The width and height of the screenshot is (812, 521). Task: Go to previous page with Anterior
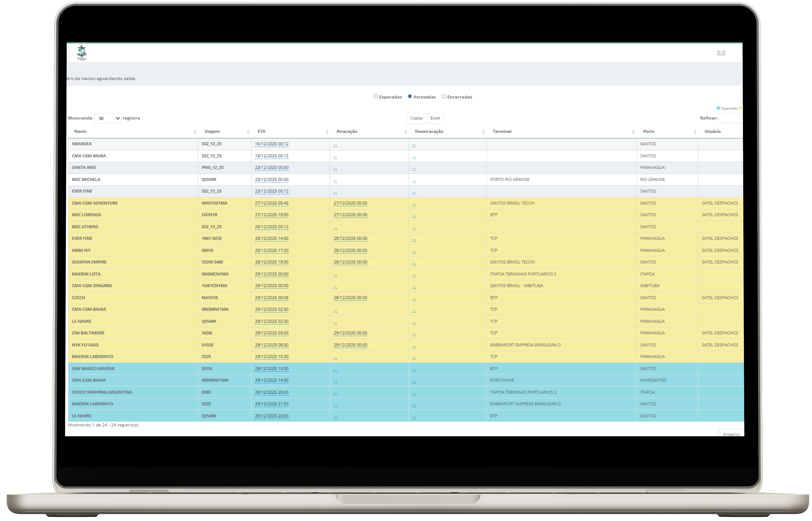point(731,434)
